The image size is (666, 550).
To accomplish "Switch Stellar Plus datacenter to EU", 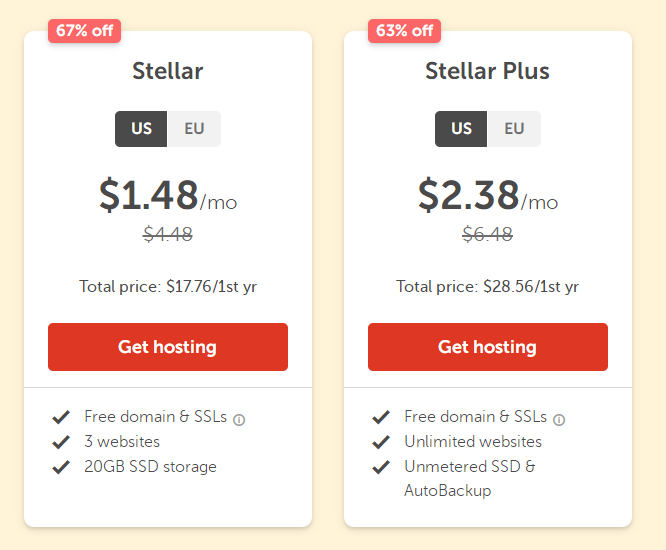I will tap(514, 129).
